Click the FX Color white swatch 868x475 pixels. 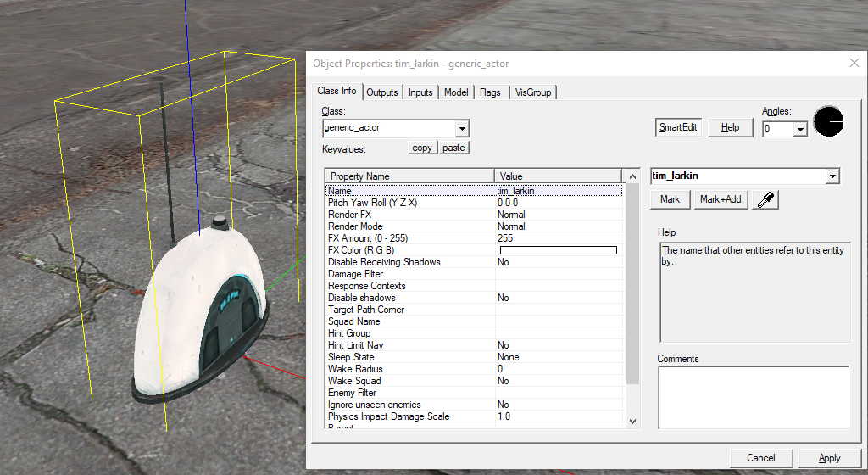tap(558, 250)
